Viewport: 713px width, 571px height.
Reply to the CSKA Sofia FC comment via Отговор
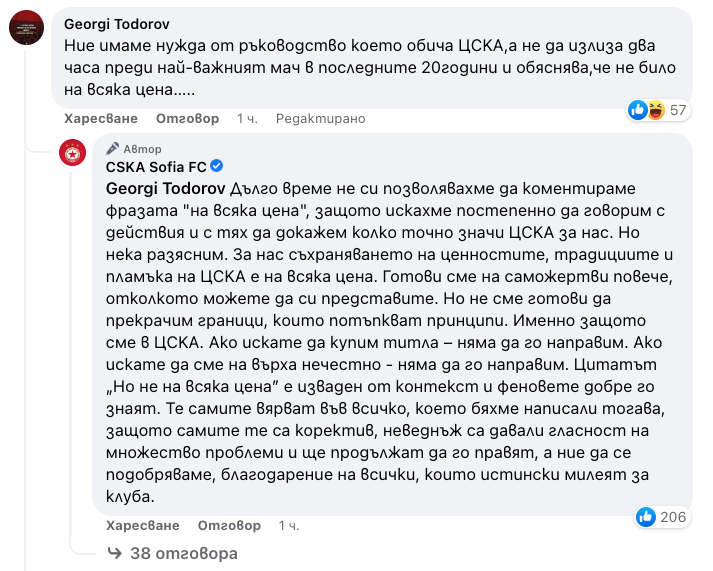pyautogui.click(x=229, y=525)
